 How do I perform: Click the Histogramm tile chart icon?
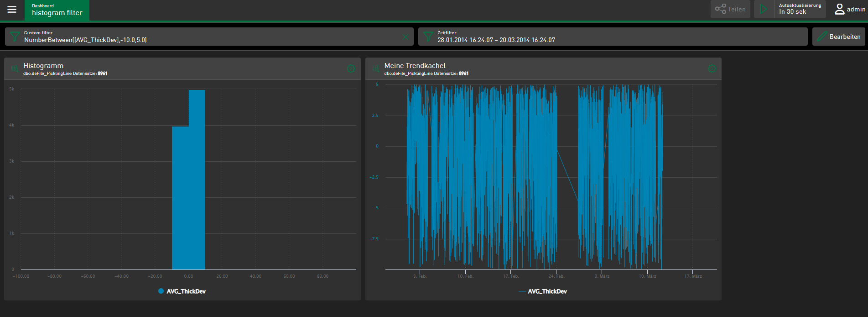point(15,69)
